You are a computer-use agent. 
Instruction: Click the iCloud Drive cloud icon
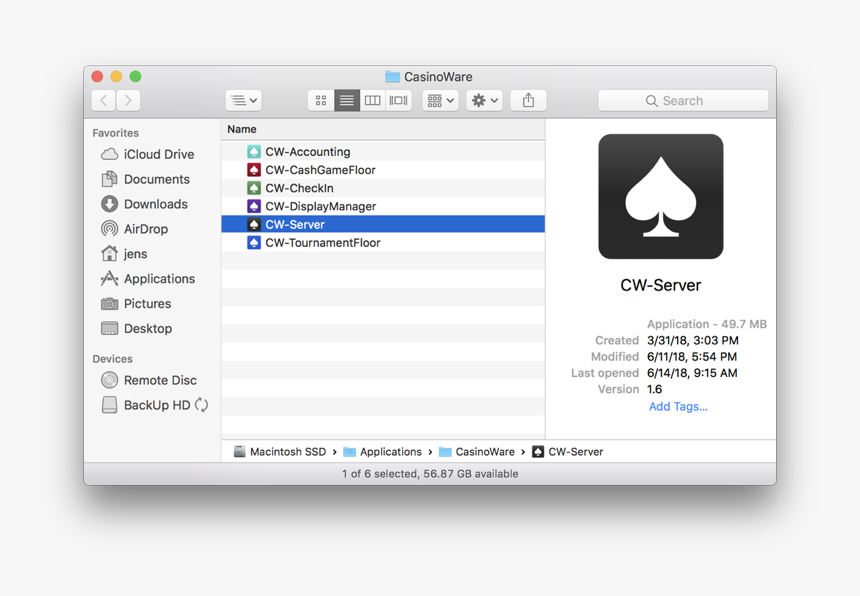coord(110,155)
